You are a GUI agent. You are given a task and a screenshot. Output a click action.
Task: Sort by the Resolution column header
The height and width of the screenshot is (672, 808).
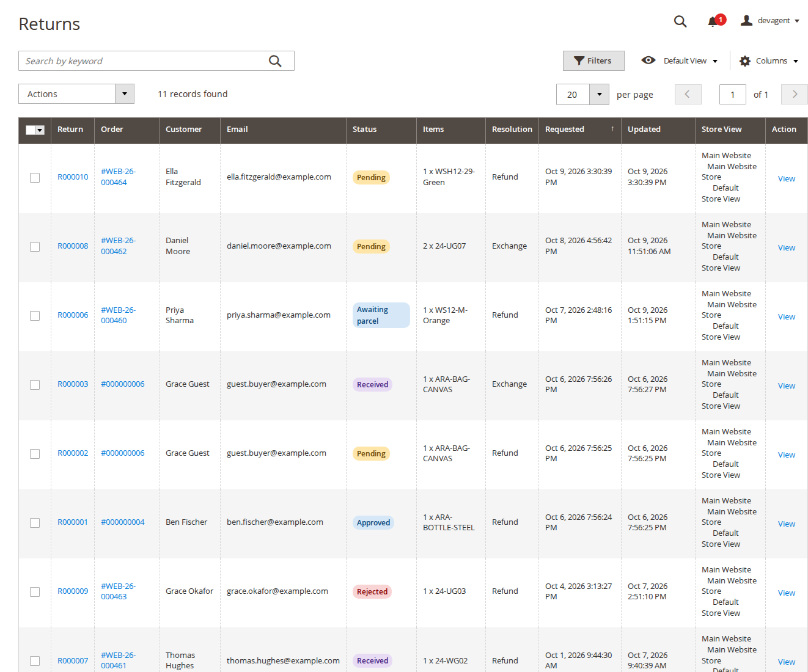pos(512,130)
